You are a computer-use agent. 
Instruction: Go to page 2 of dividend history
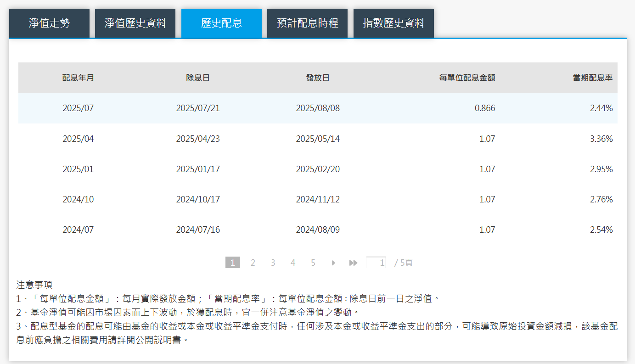coord(253,262)
